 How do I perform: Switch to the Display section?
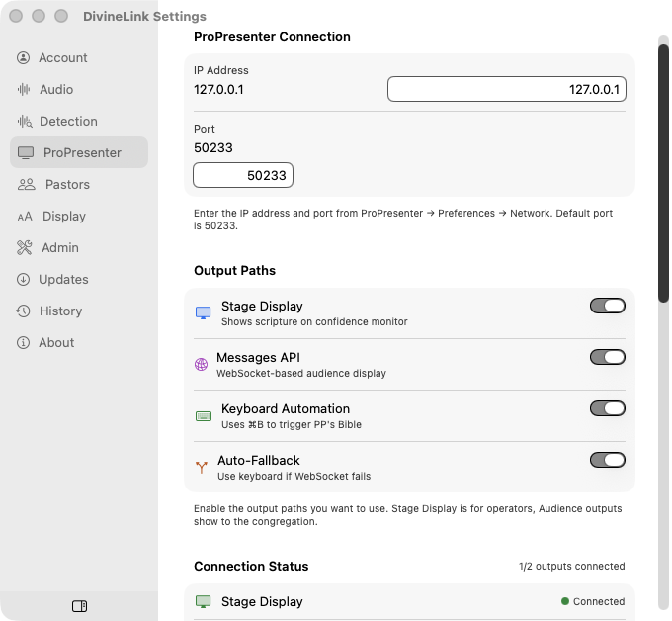pos(79,217)
